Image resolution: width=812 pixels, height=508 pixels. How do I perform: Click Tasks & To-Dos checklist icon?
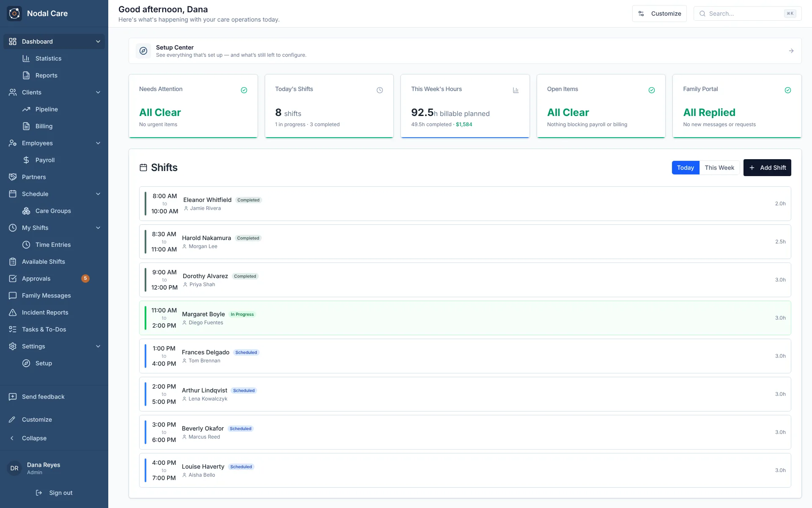(x=13, y=329)
